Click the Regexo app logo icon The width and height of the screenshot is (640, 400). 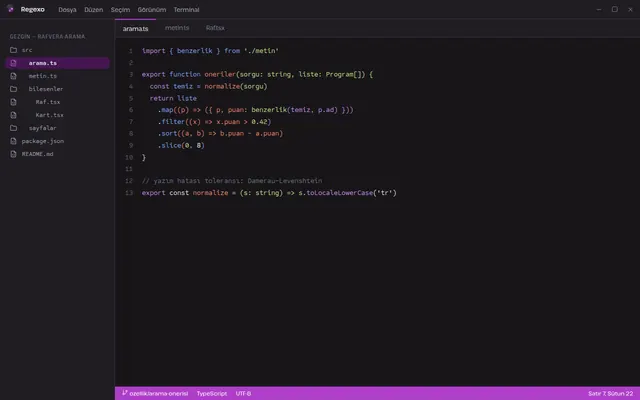click(x=11, y=9)
